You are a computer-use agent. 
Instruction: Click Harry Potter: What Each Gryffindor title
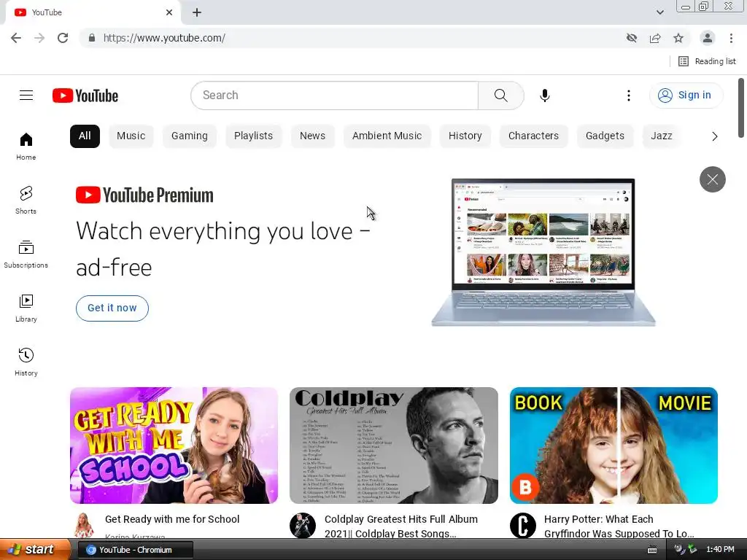click(x=619, y=526)
